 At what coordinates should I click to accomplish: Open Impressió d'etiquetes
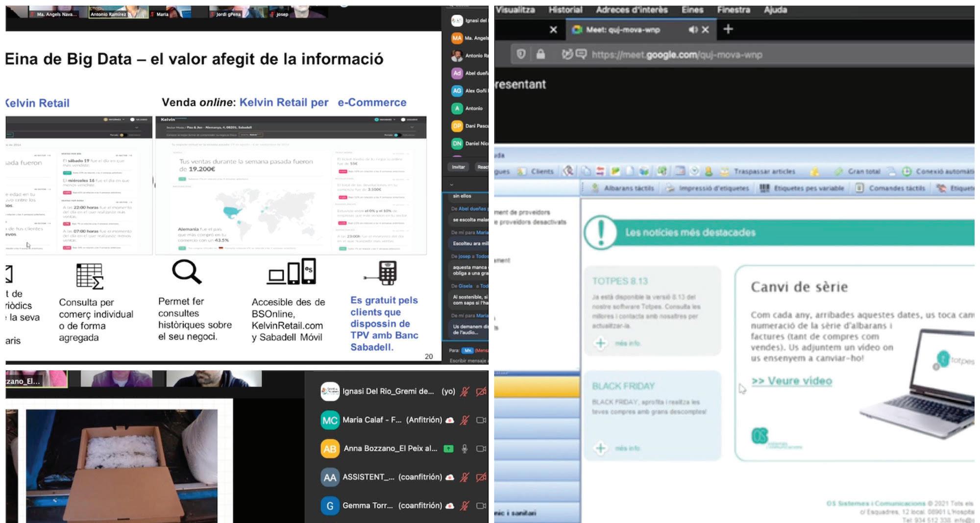[707, 188]
